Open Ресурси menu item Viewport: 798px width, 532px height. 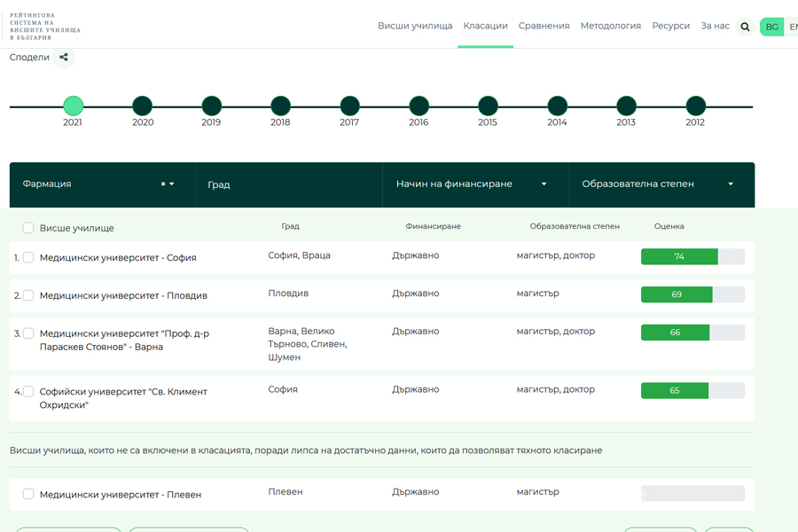click(671, 26)
